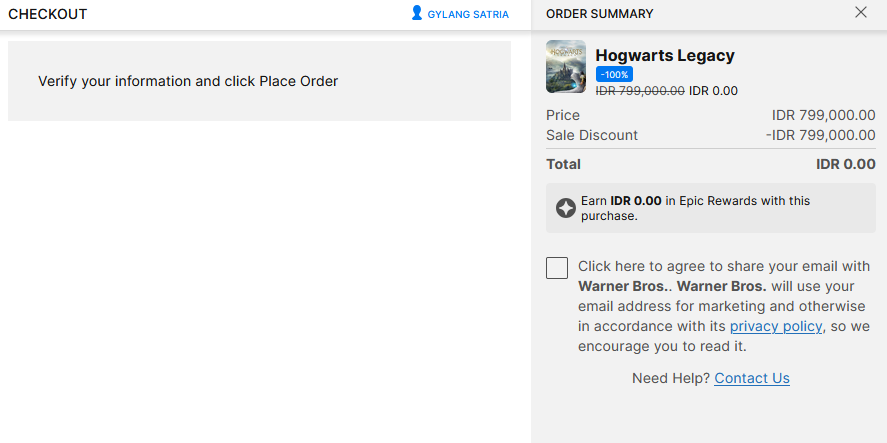Viewport: 887px width, 443px height.
Task: Open the Contact Us link
Action: click(752, 378)
